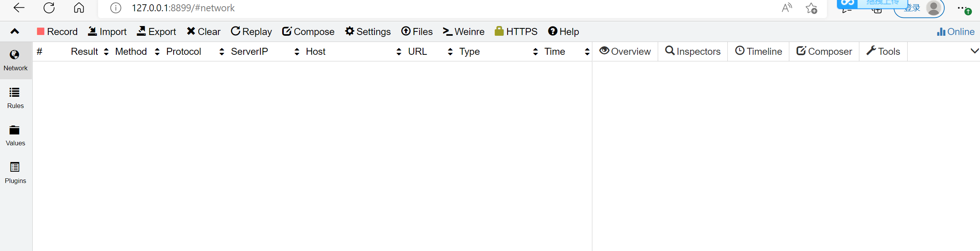Toggle the Online status indicator
980x251 pixels.
955,32
